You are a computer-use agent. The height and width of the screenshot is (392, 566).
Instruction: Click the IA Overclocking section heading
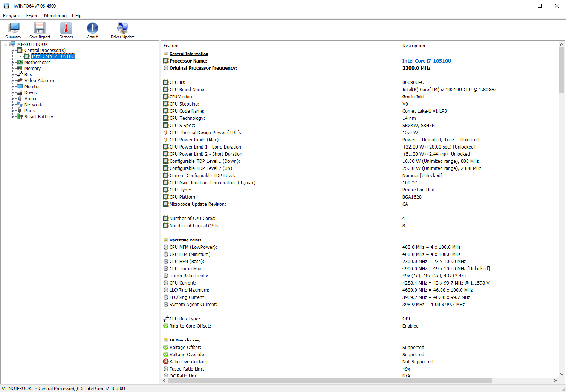pyautogui.click(x=185, y=340)
